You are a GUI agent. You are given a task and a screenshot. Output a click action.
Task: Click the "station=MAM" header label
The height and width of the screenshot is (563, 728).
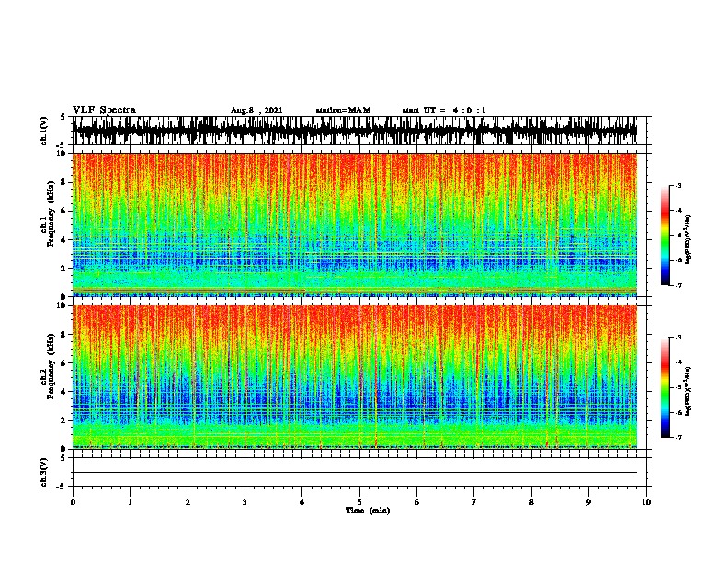[x=344, y=110]
